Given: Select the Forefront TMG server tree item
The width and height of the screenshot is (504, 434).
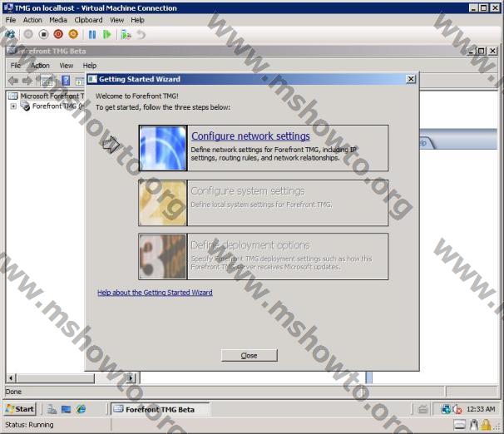Looking at the screenshot, I should tap(58, 106).
